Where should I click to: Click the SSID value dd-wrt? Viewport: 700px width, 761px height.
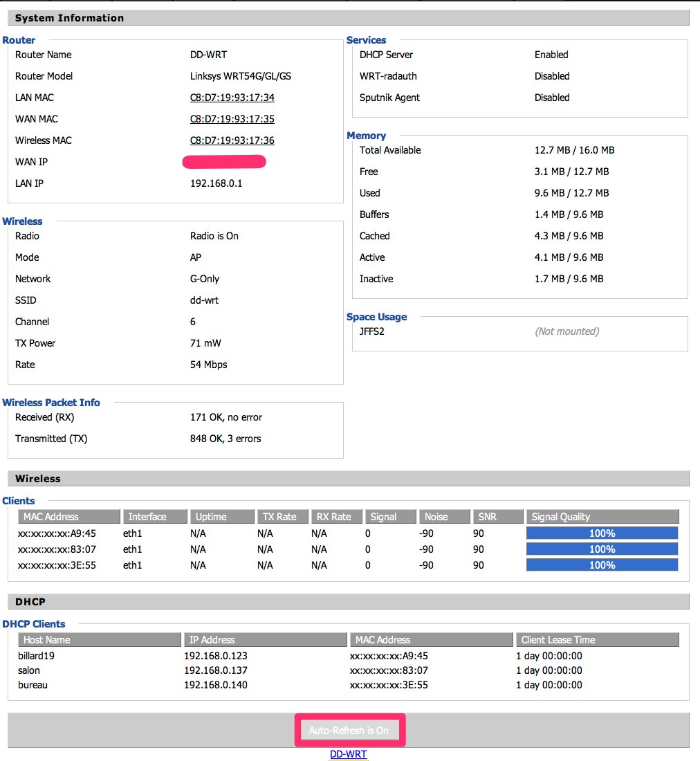coord(204,300)
